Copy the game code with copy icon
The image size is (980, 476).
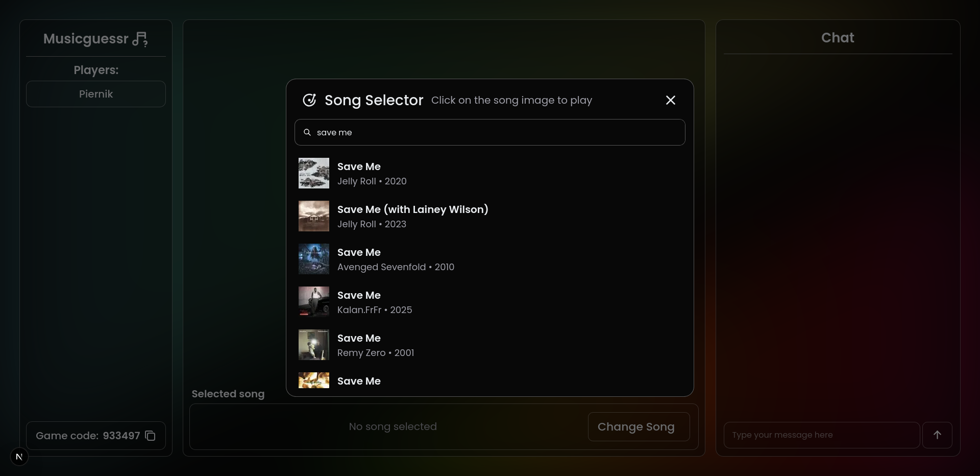click(150, 436)
